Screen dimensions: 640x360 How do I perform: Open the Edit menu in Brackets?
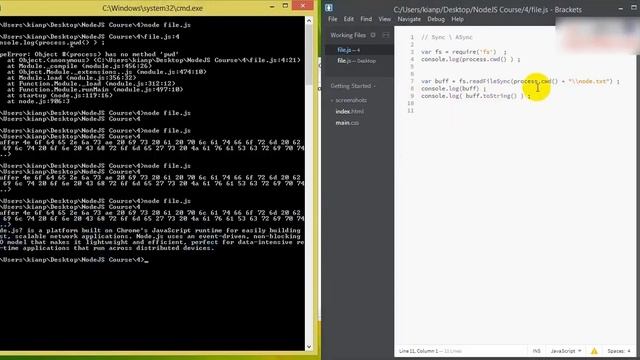click(x=349, y=19)
